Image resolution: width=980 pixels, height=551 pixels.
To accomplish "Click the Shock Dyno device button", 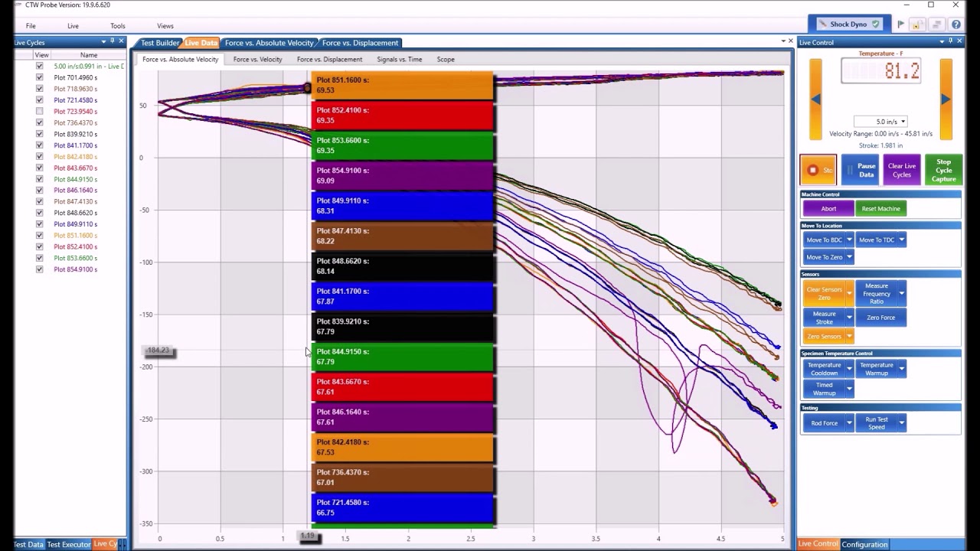I will [x=848, y=24].
